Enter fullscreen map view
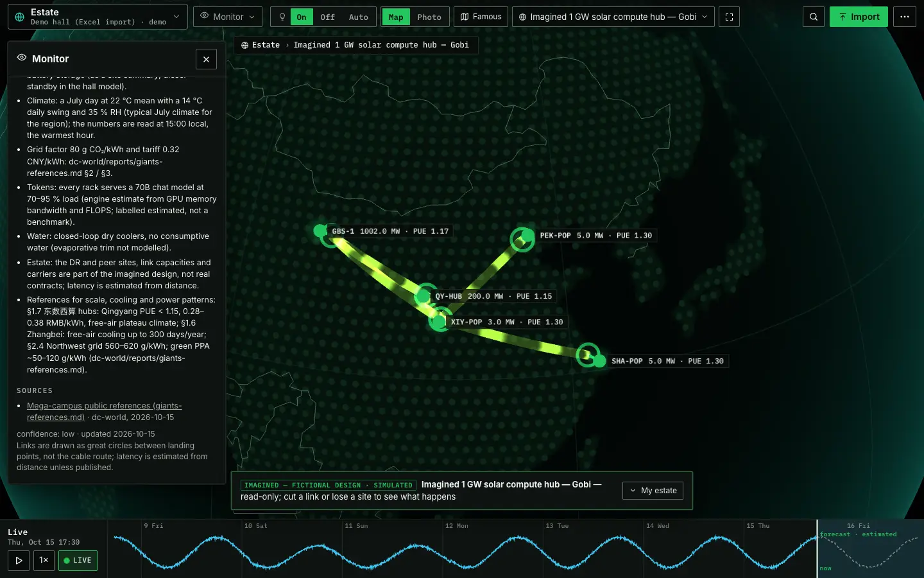924x578 pixels. click(x=729, y=17)
